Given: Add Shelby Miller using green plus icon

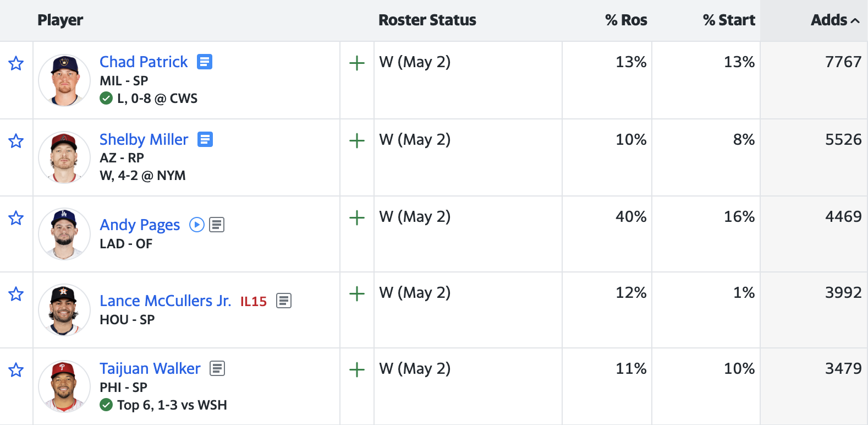Looking at the screenshot, I should coord(357,141).
